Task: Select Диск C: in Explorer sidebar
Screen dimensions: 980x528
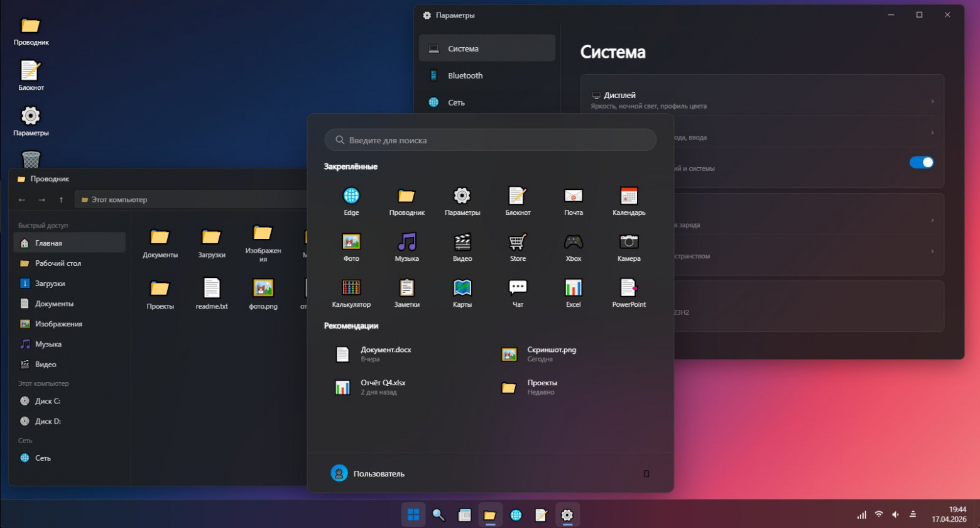Action: pyautogui.click(x=48, y=401)
